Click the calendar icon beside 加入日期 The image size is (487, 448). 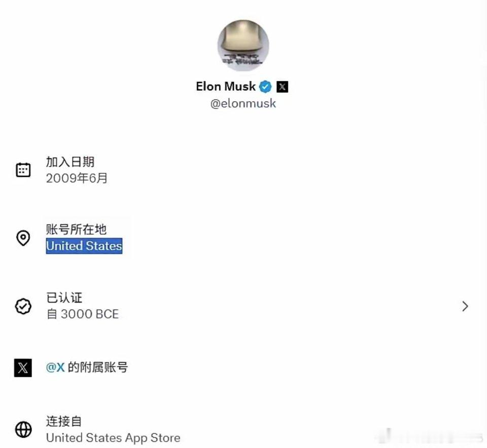tap(23, 170)
